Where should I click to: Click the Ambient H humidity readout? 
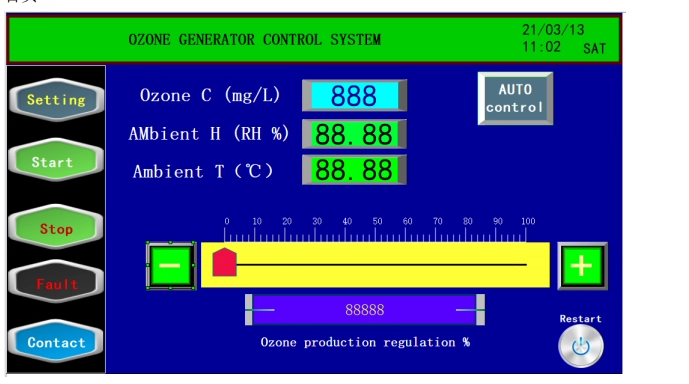click(354, 134)
